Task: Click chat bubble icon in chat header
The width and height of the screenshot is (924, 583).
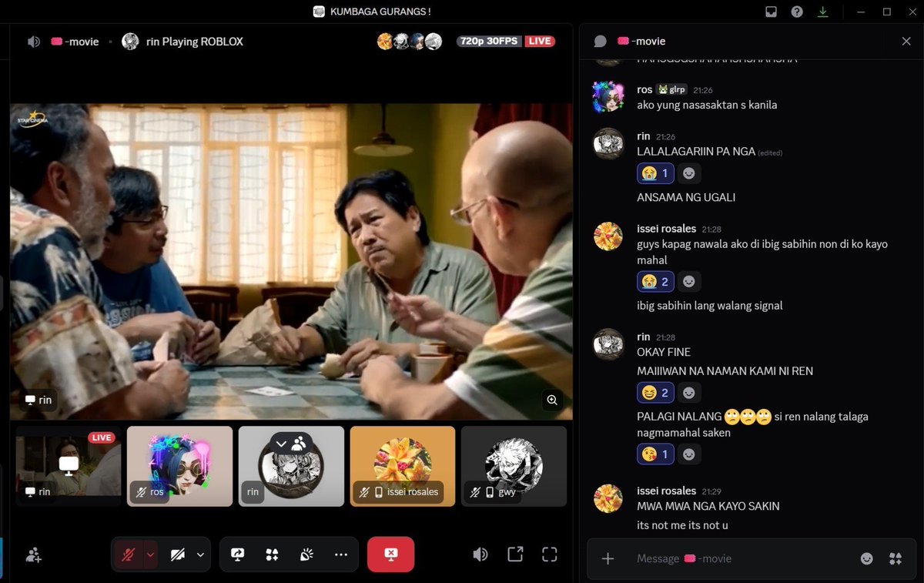Action: coord(601,42)
